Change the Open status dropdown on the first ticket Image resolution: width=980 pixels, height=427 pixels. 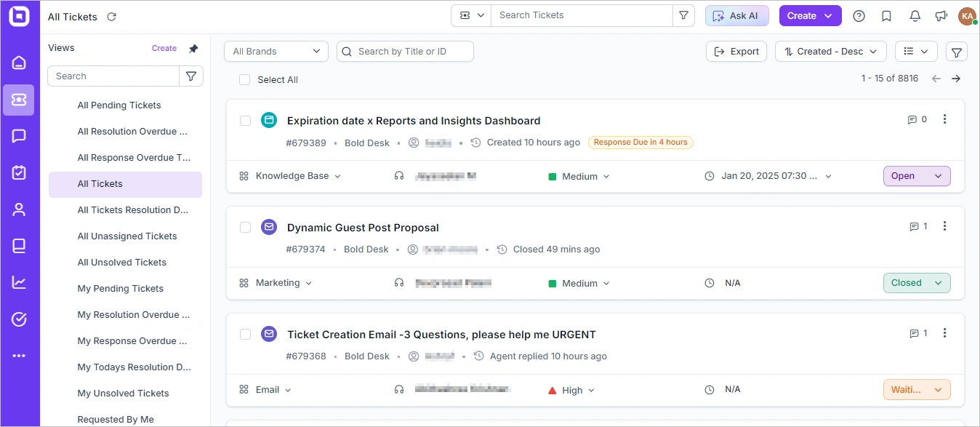click(917, 176)
